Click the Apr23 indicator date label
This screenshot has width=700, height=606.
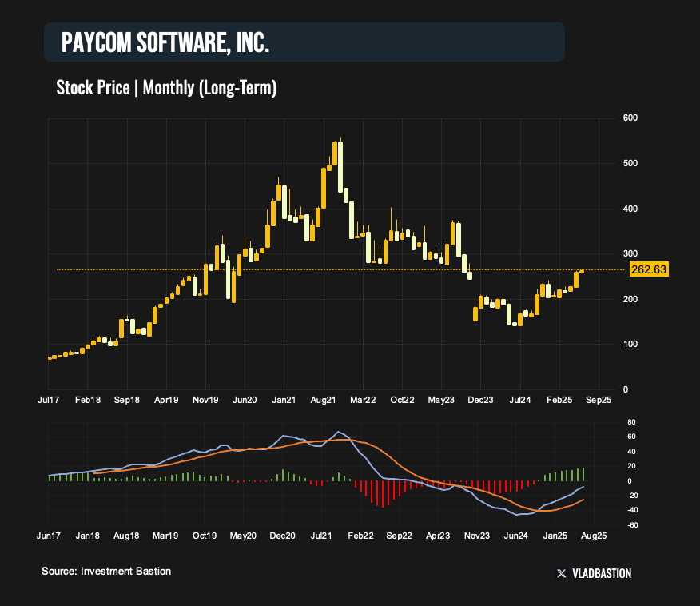coord(438,536)
